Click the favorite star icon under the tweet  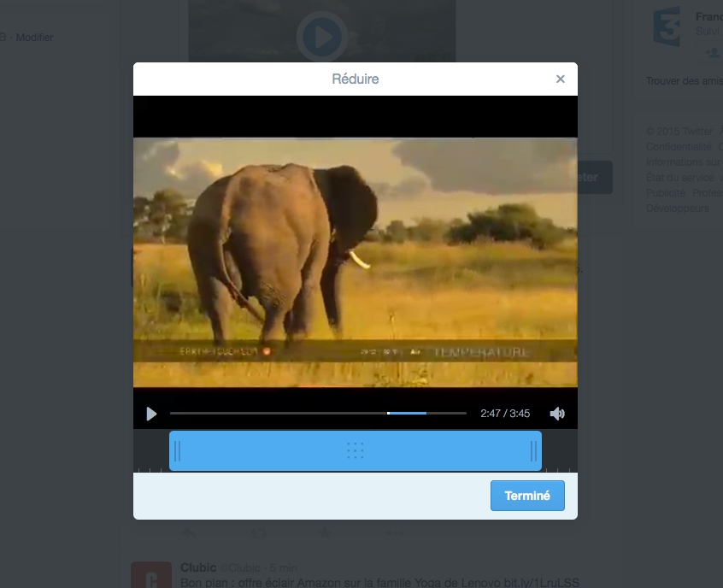325,532
